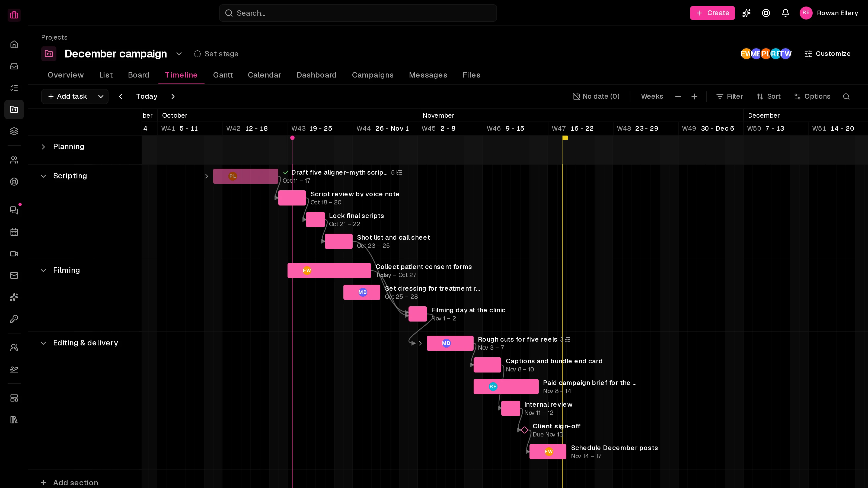Image resolution: width=868 pixels, height=488 pixels.
Task: Collapse the Filming section
Action: (43, 271)
